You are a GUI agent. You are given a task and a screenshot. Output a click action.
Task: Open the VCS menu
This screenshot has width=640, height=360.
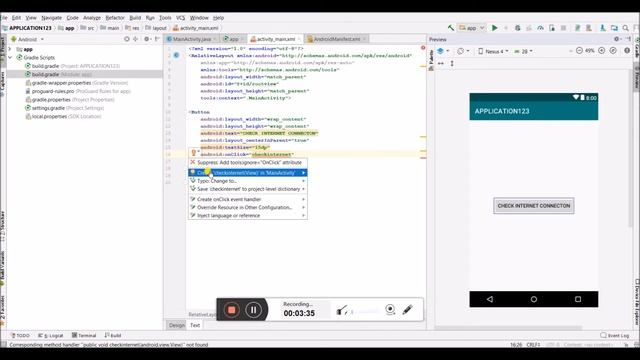180,18
